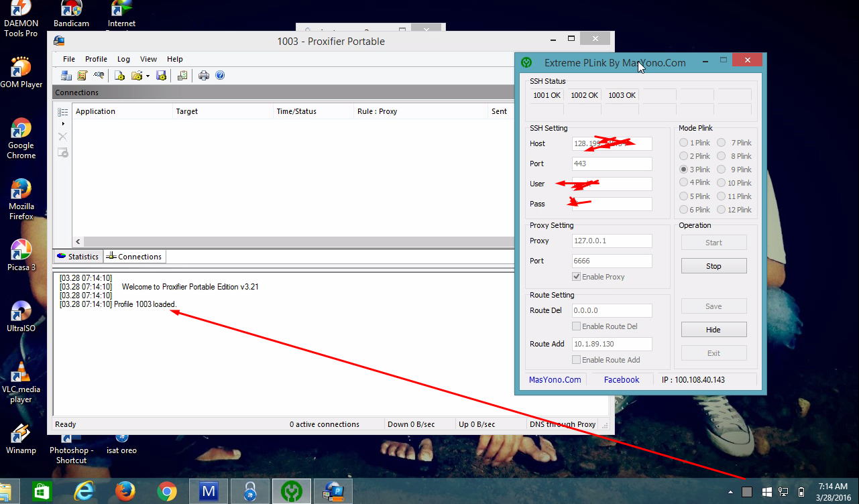
Task: Open the Proxification Rules icon
Action: tap(82, 75)
